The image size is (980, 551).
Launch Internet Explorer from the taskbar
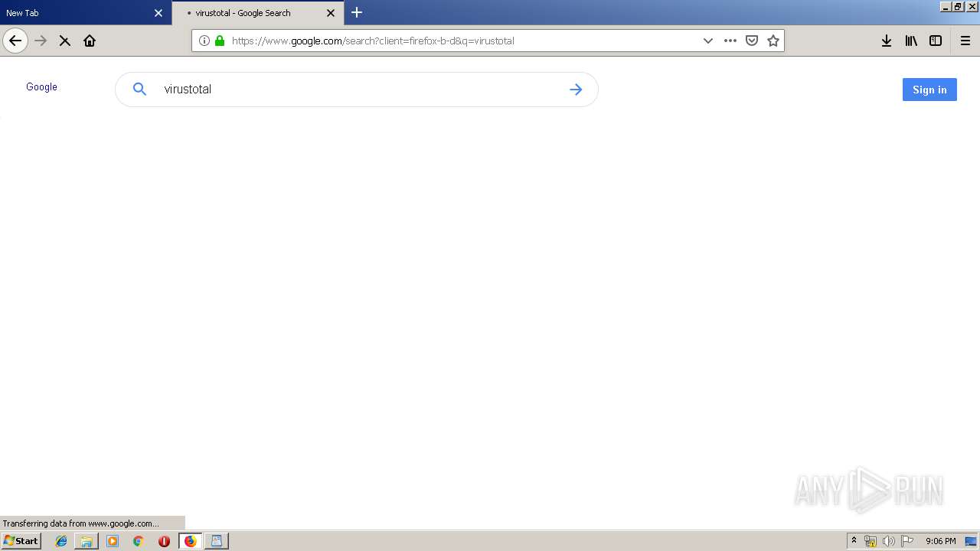(61, 541)
